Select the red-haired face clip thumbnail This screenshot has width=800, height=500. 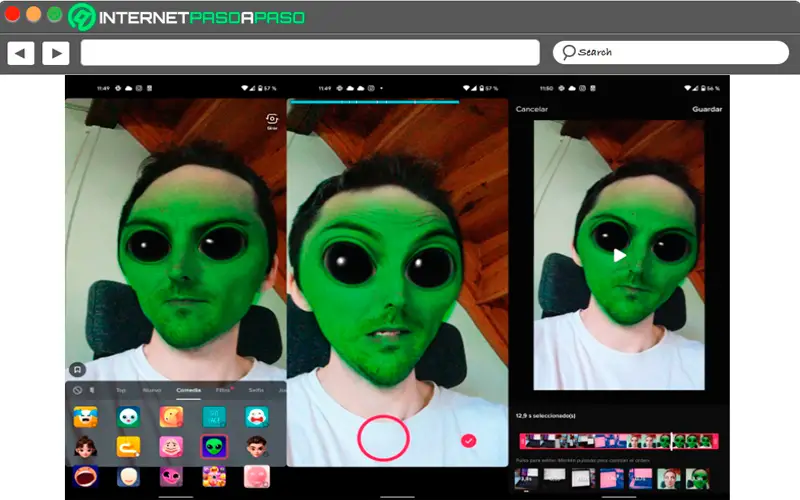[669, 479]
